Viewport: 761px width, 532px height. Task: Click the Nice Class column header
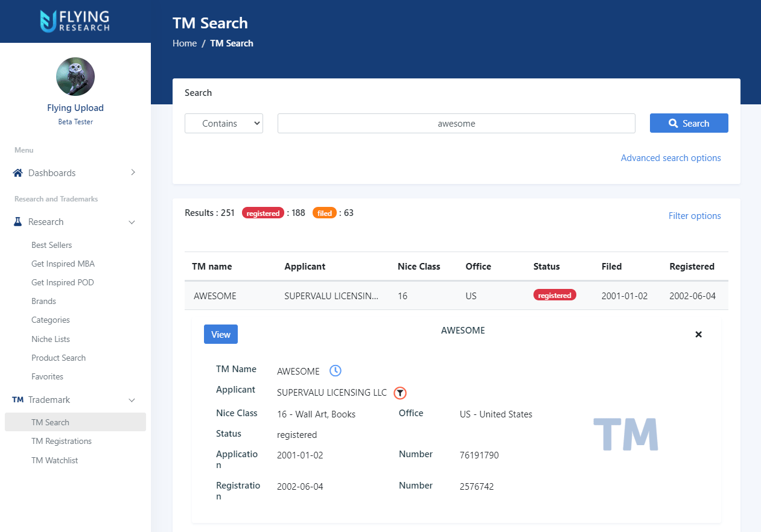click(419, 267)
